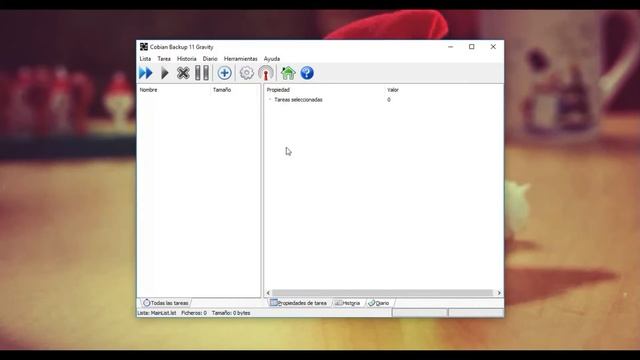Click the right scroll arrow of horizontal scrollbar

499,293
